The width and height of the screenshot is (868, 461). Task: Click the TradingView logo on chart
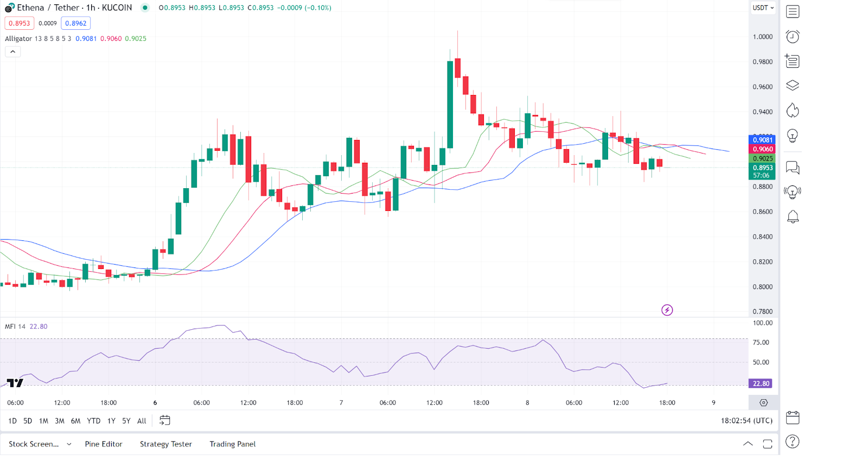[15, 383]
